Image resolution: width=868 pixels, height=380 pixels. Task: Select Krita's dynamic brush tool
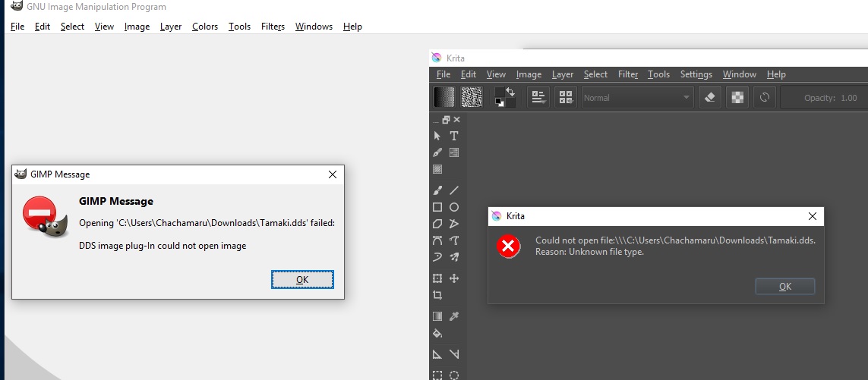click(x=437, y=256)
